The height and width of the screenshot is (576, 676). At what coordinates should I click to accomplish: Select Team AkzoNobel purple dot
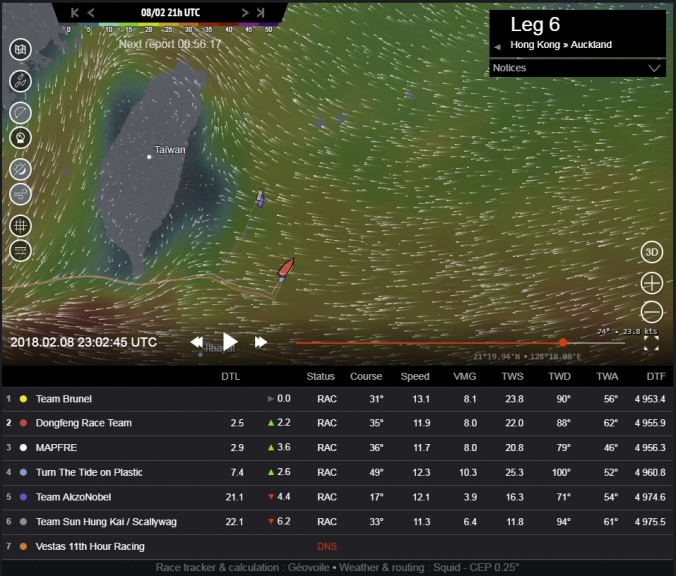(23, 497)
